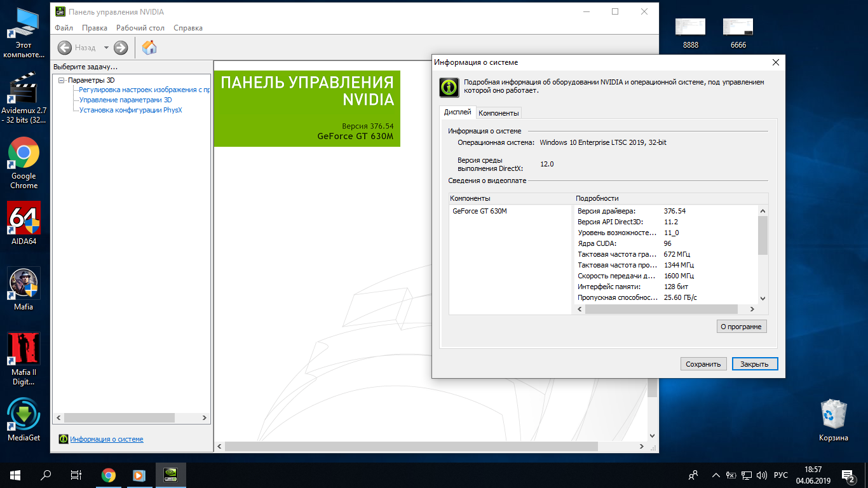Select Регулировка настроек изображения tree item
The image size is (868, 488).
coord(144,90)
